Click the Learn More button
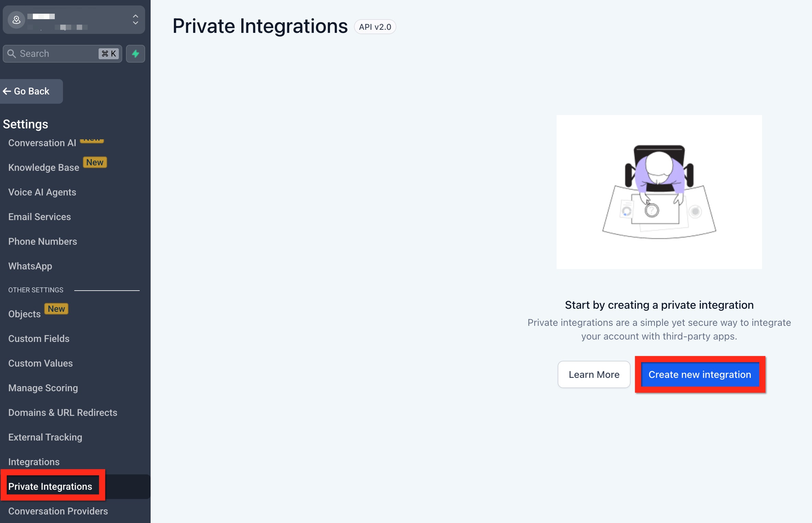The height and width of the screenshot is (523, 812). [594, 374]
